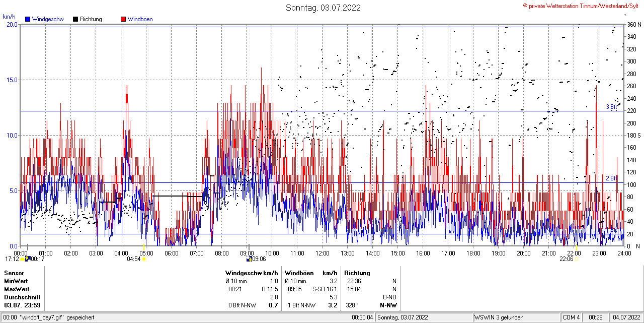Click the 00:29 status bar clock
The width and height of the screenshot is (644, 323).
click(596, 317)
